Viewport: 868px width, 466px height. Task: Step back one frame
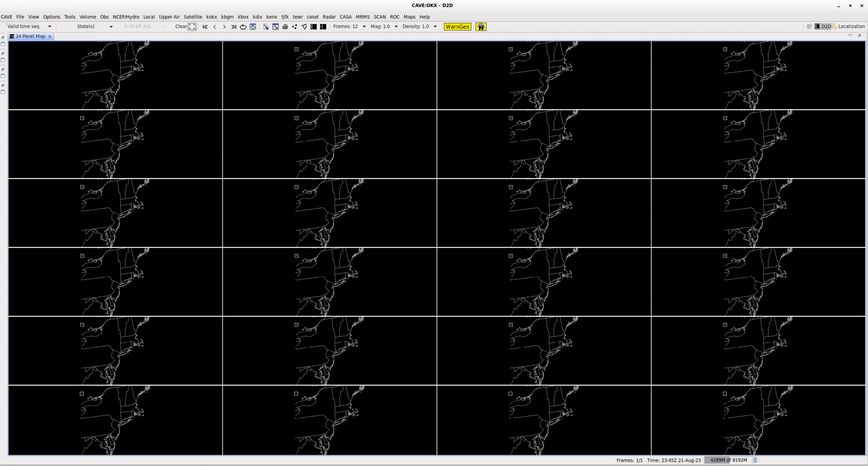215,27
